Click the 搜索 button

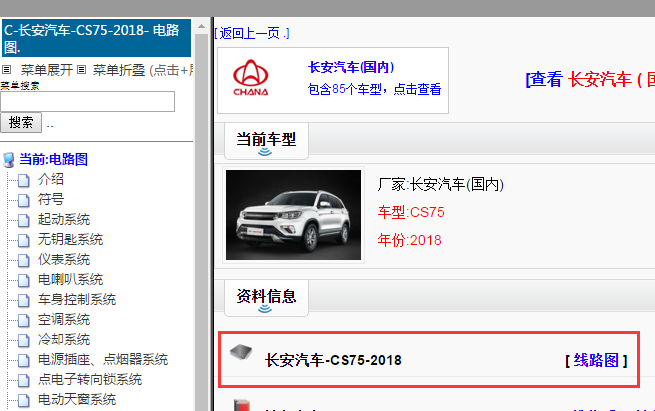pos(21,122)
